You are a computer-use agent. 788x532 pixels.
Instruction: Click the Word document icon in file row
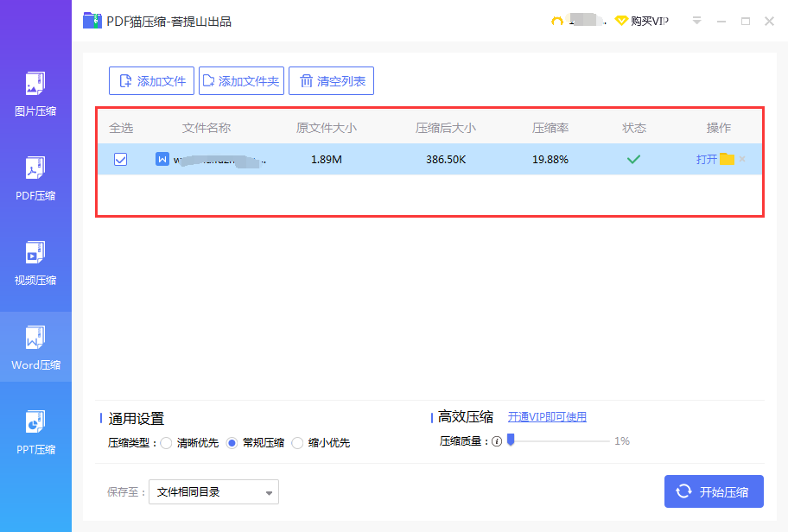coord(162,159)
